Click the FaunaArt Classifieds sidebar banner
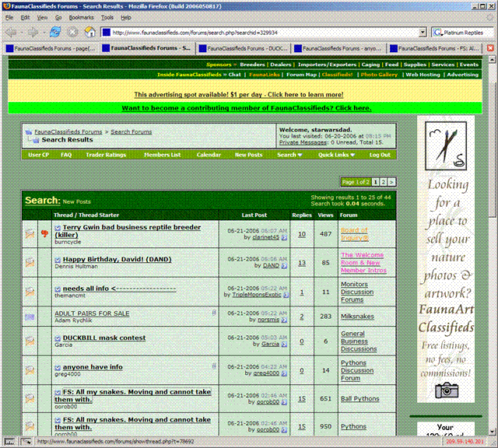 pyautogui.click(x=446, y=259)
